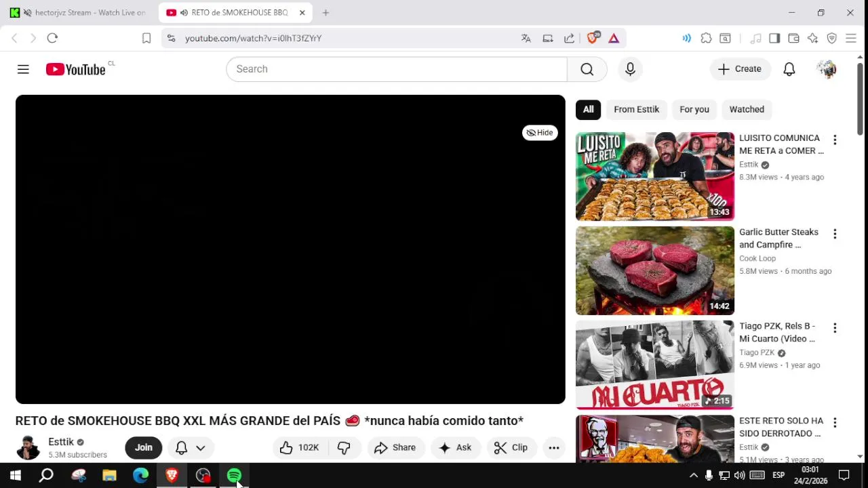Open more actions ellipsis under video
The width and height of the screenshot is (868, 488).
tap(554, 447)
